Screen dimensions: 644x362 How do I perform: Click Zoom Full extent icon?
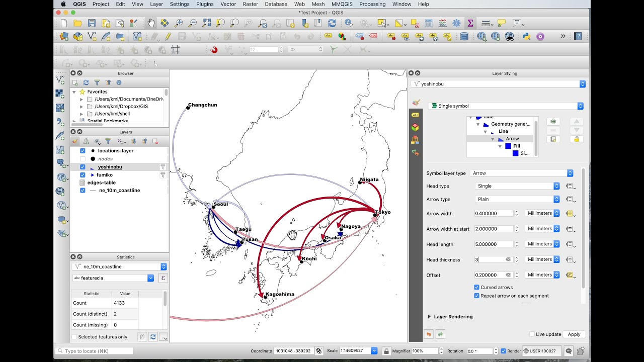(207, 23)
